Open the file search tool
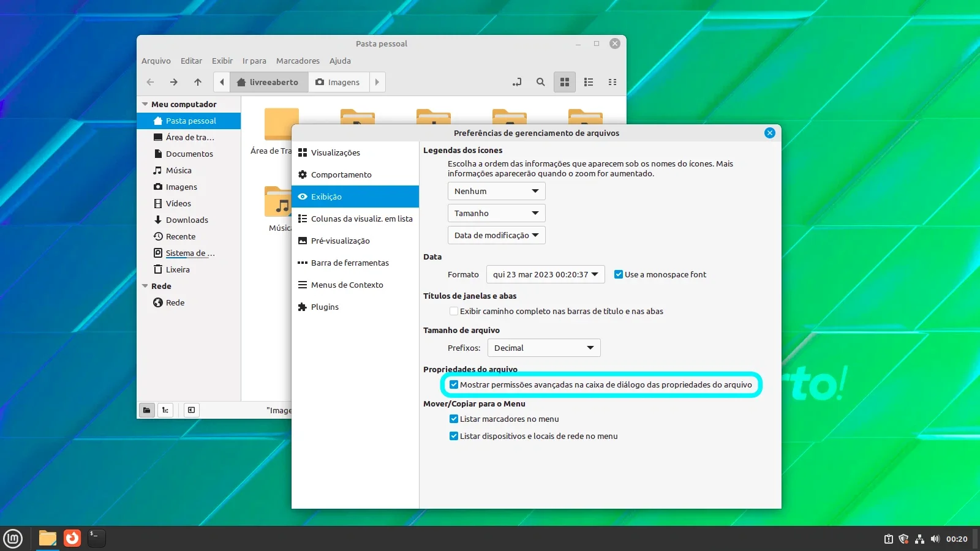Viewport: 980px width, 551px height. [540, 82]
